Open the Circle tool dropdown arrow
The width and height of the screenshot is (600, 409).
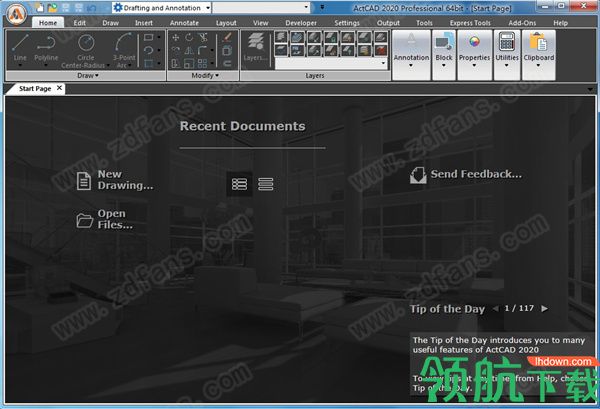pos(108,65)
